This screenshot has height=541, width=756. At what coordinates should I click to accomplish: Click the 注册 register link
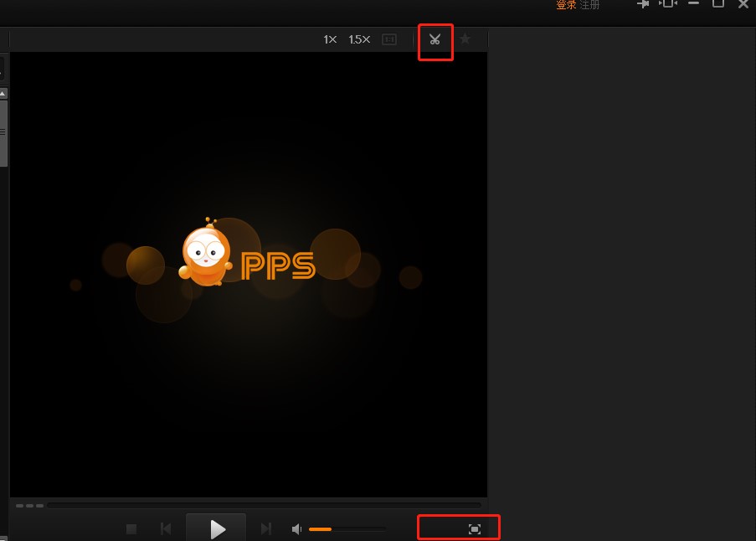coord(589,5)
